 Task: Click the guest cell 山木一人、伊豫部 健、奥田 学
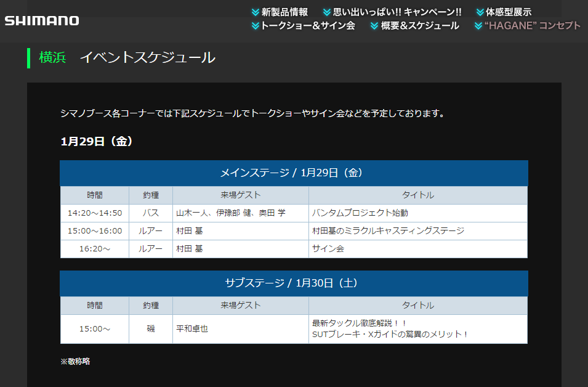click(241, 213)
